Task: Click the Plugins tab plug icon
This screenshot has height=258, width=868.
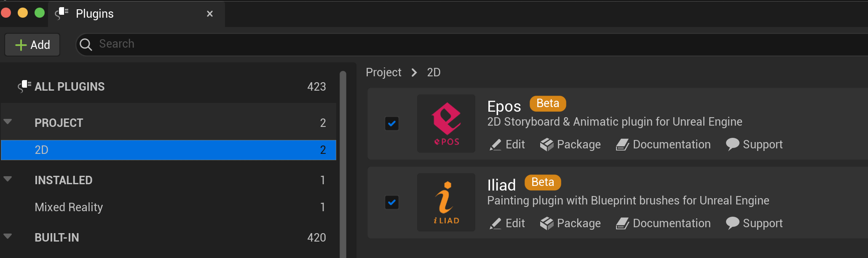Action: (x=62, y=13)
